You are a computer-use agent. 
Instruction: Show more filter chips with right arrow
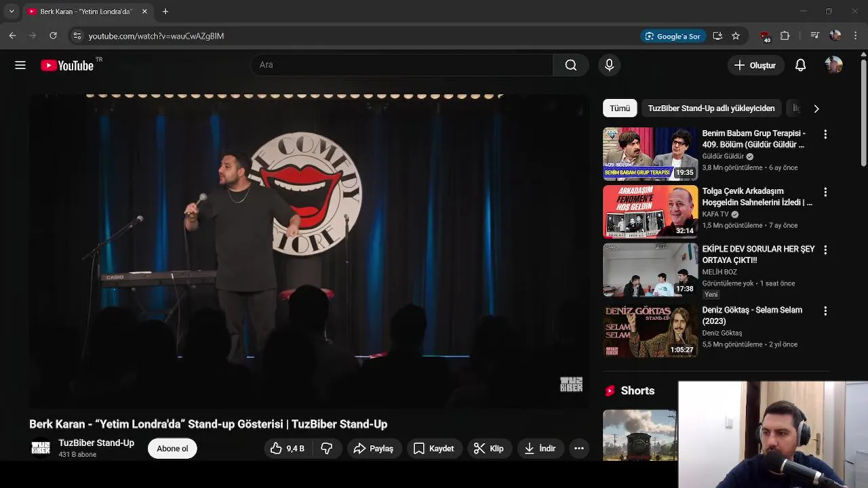(x=816, y=108)
